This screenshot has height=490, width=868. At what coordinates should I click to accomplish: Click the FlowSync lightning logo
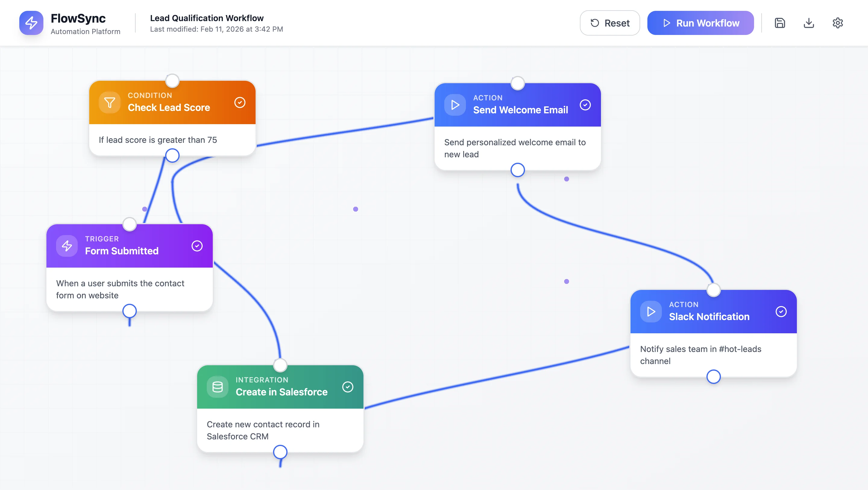coord(31,23)
